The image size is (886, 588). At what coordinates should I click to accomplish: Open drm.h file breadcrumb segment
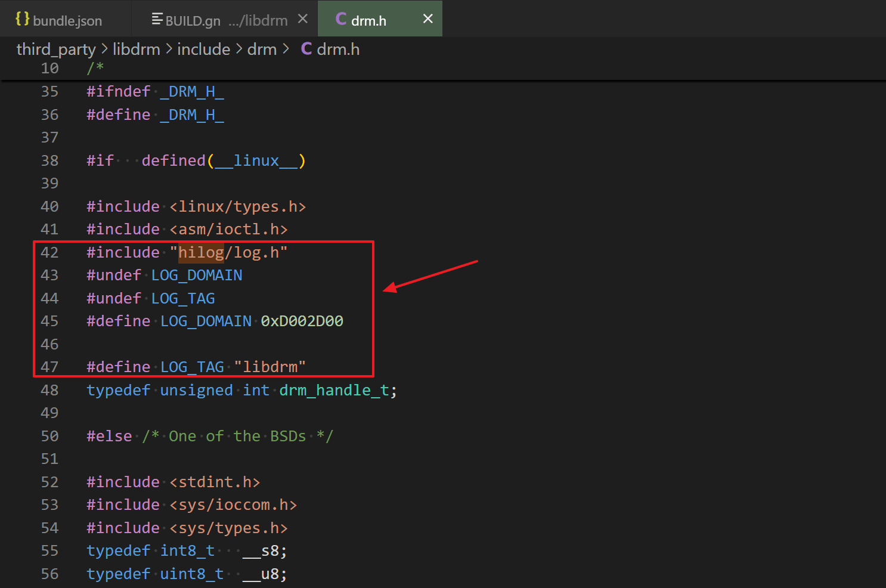point(338,49)
